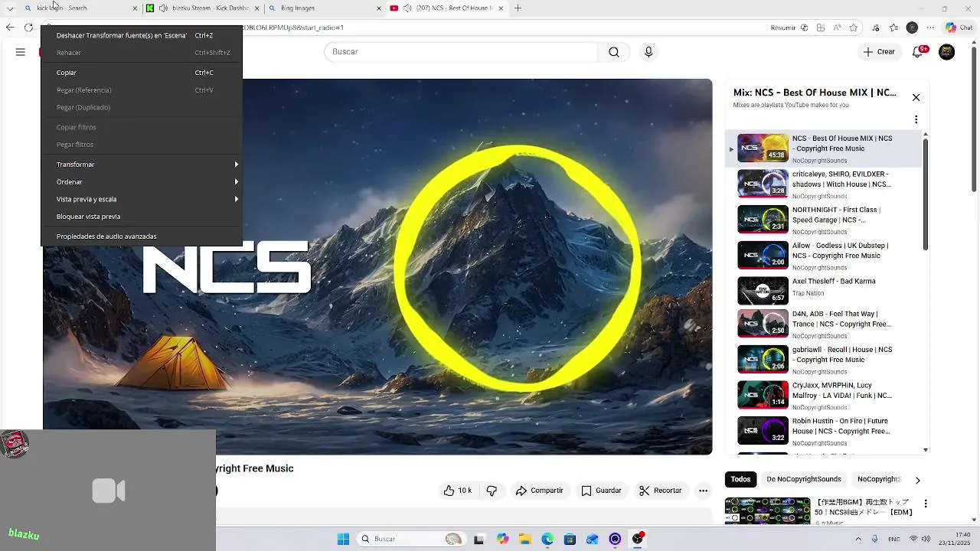
Task: Play gabriawll Recall House item
Action: [823, 360]
